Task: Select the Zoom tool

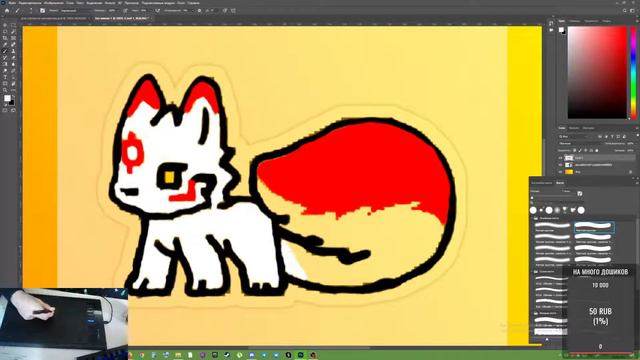Action: pos(5,90)
